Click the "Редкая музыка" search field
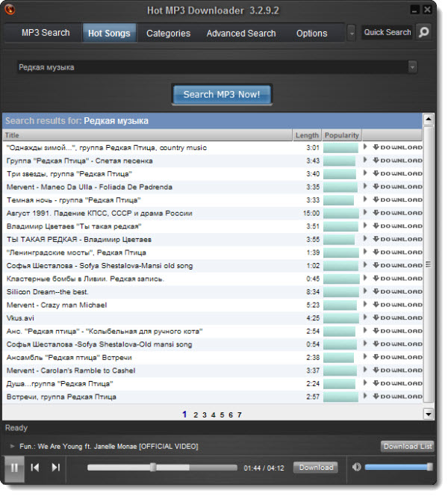 click(213, 67)
